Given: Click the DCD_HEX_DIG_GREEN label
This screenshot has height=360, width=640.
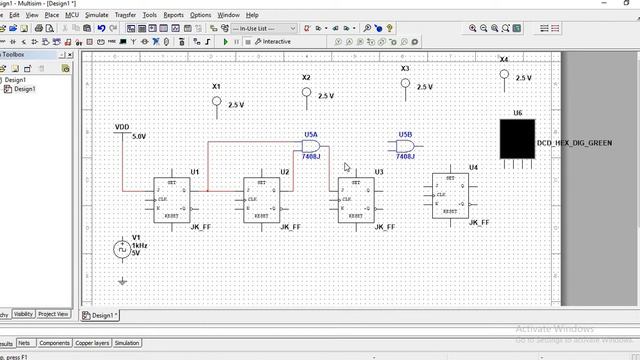Looking at the screenshot, I should tap(574, 143).
